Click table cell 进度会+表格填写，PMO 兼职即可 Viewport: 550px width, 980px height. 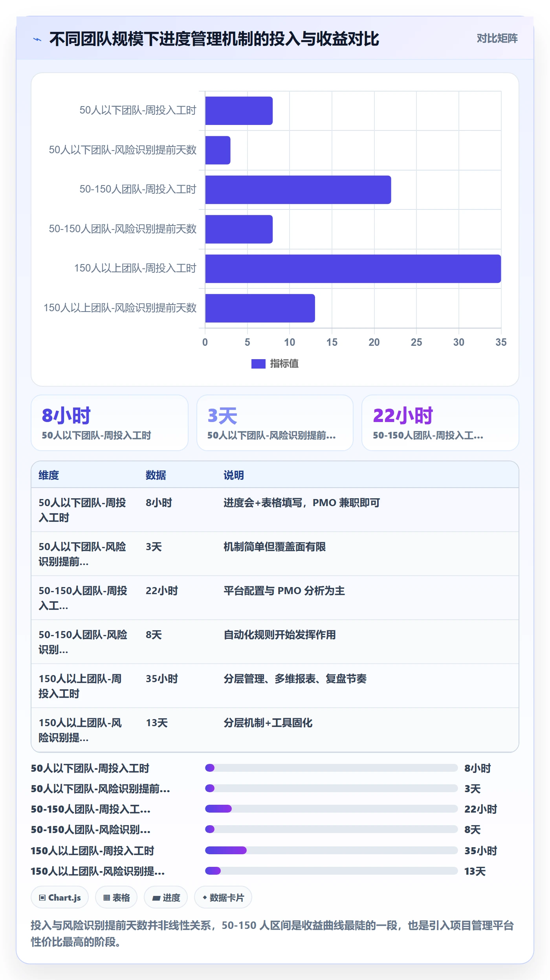click(302, 503)
